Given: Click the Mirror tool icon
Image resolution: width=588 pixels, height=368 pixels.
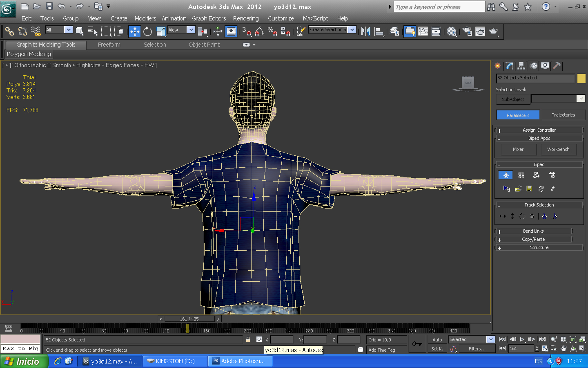Looking at the screenshot, I should 365,31.
